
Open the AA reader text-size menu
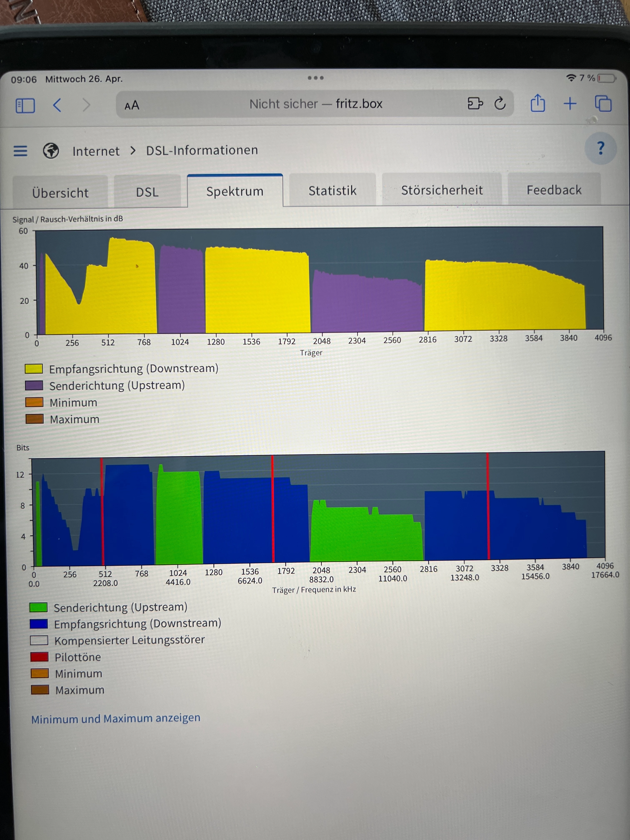(132, 105)
